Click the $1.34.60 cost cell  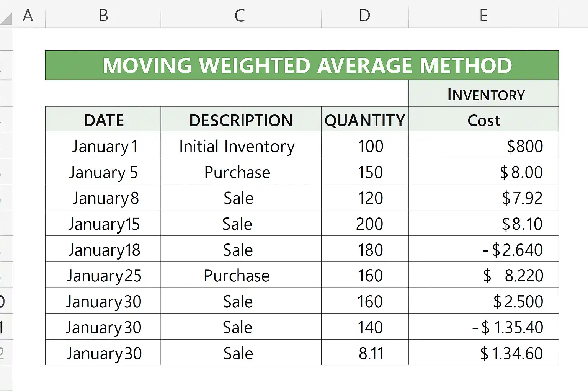(x=483, y=353)
